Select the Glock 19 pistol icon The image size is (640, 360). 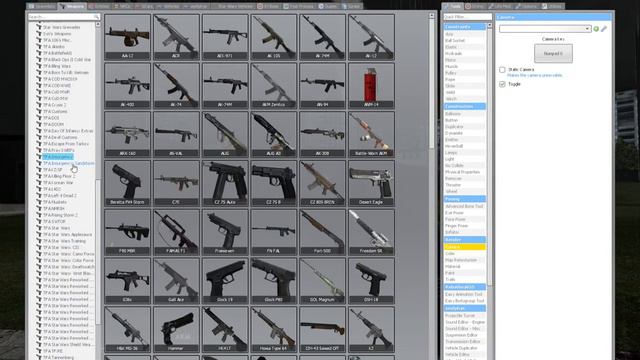coord(225,281)
